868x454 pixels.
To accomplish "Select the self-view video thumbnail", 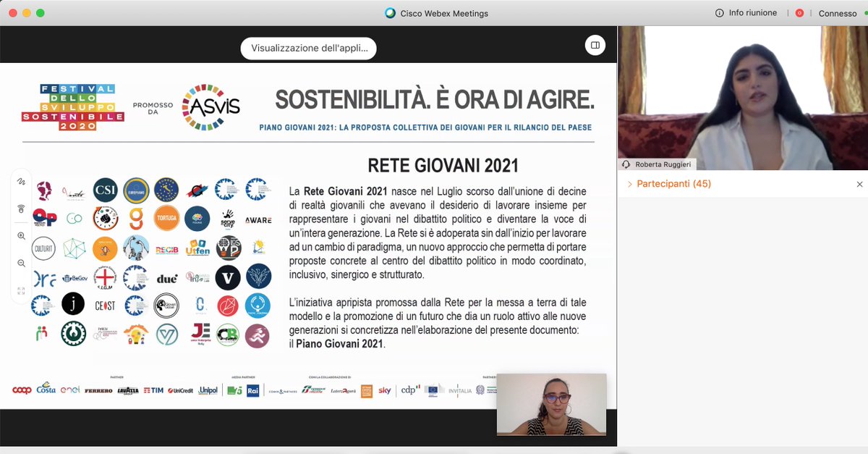I will [551, 404].
